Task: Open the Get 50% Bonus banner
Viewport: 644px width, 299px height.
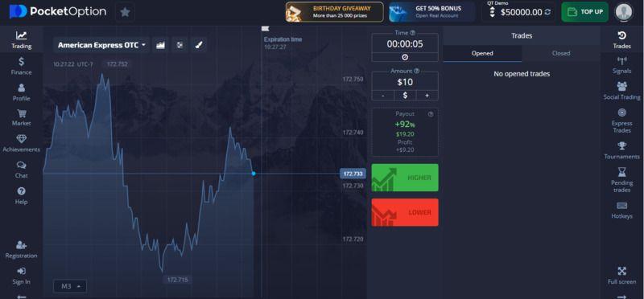Action: pos(431,12)
